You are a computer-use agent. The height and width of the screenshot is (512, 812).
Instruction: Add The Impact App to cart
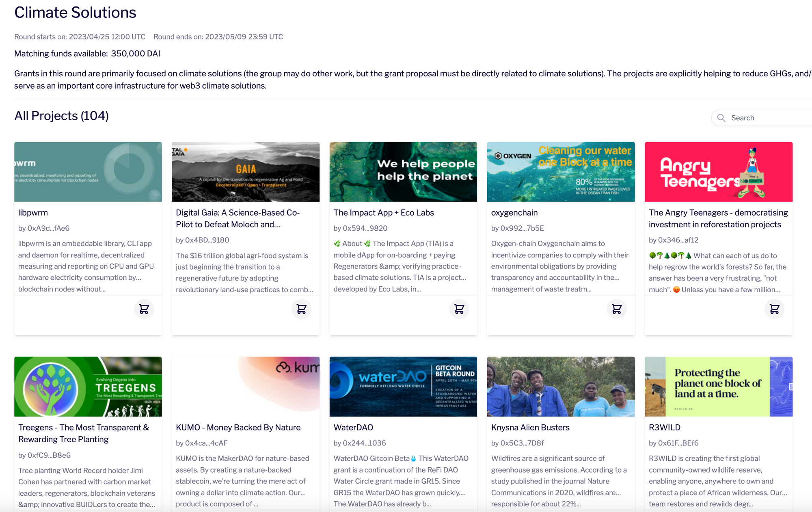click(x=459, y=309)
